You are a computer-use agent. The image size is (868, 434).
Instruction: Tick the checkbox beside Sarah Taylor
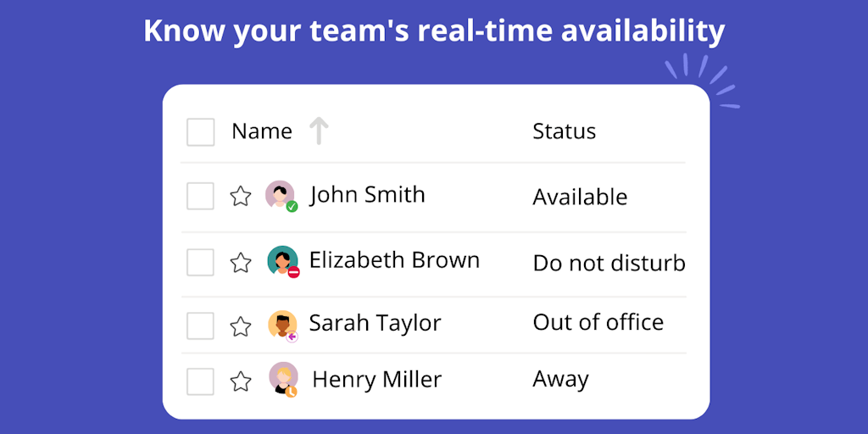pos(201,326)
